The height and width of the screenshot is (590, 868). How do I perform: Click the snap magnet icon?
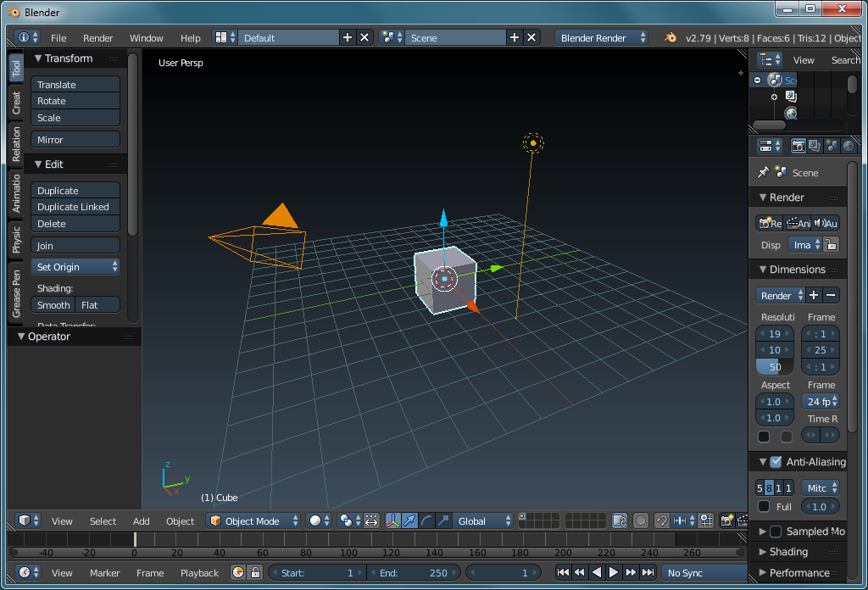(661, 520)
